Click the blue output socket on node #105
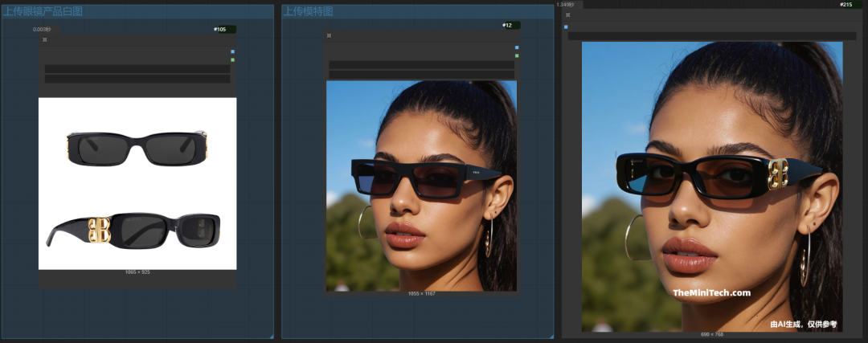868x343 pixels. tap(232, 51)
